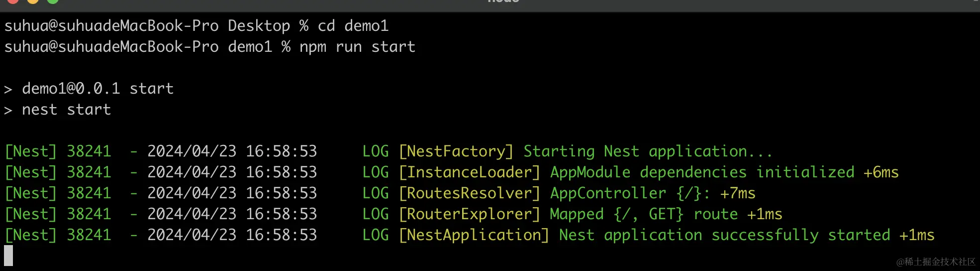The width and height of the screenshot is (980, 271).
Task: Click the block cursor on the last line
Action: 8,256
